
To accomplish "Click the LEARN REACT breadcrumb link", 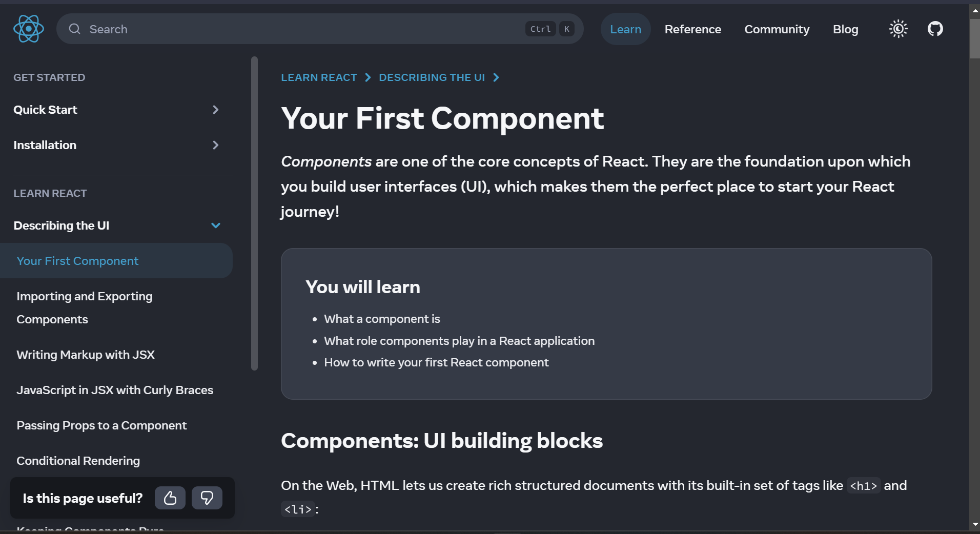I will (x=318, y=77).
